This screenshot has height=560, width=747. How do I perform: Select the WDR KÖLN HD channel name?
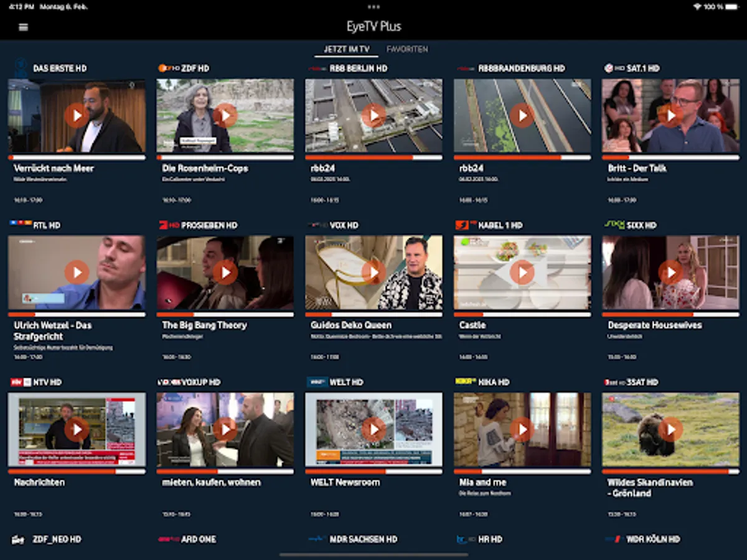pyautogui.click(x=653, y=539)
